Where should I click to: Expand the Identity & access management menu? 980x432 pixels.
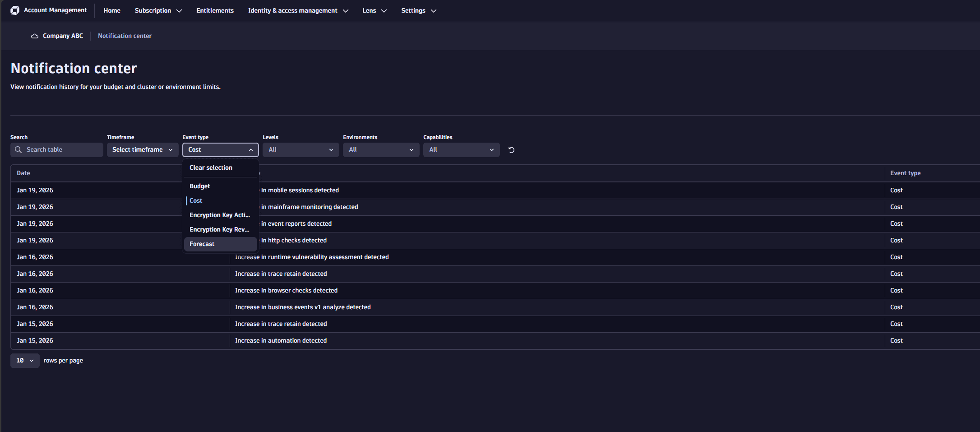pos(297,10)
